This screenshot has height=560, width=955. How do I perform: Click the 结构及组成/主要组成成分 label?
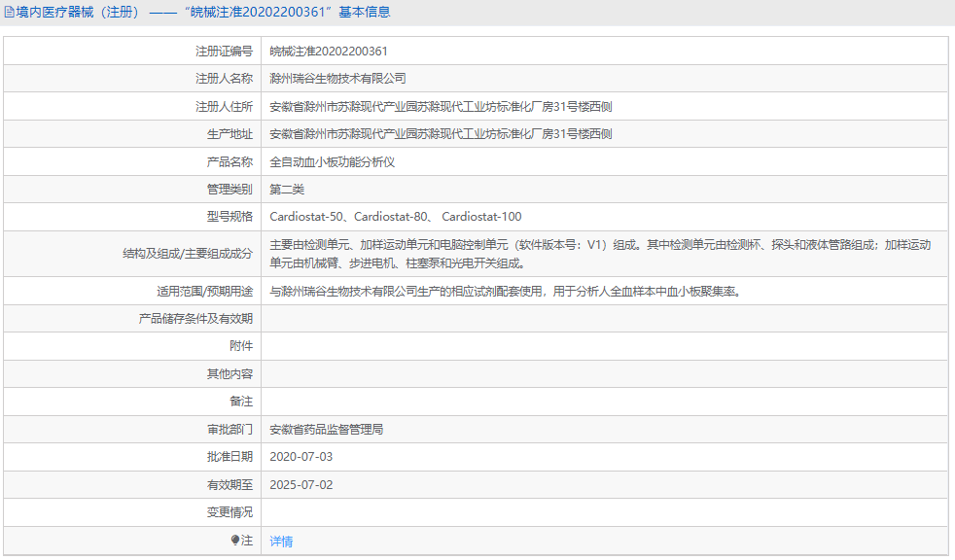(x=188, y=254)
